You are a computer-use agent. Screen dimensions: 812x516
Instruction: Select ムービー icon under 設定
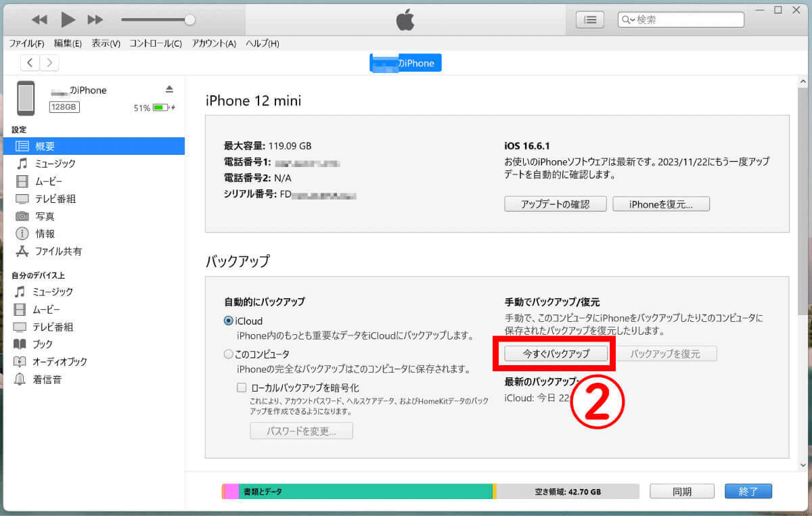pyautogui.click(x=22, y=181)
